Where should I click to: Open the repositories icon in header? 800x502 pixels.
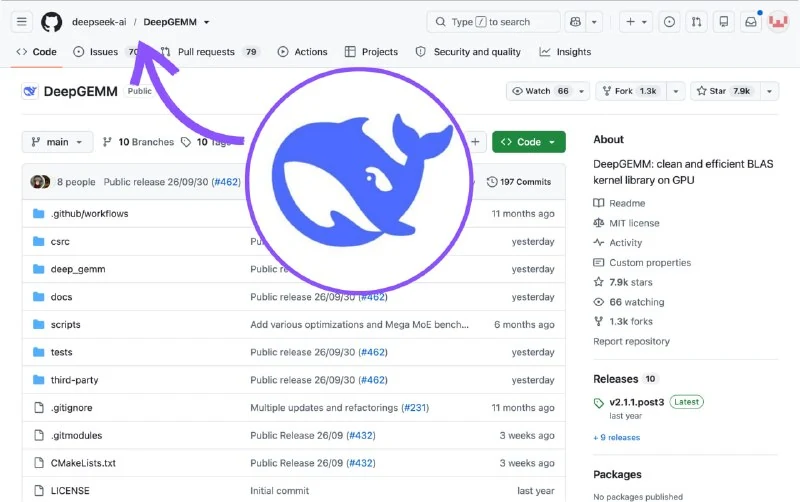(723, 21)
